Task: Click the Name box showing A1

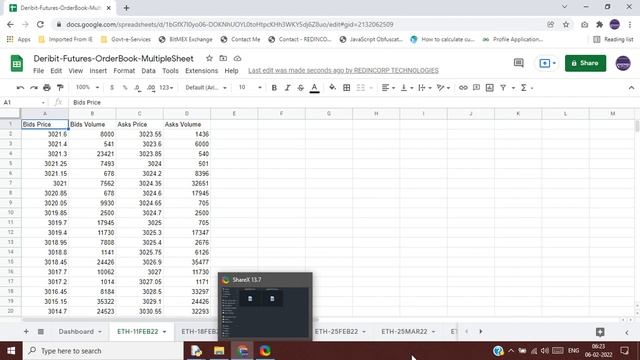Action: [x=24, y=102]
